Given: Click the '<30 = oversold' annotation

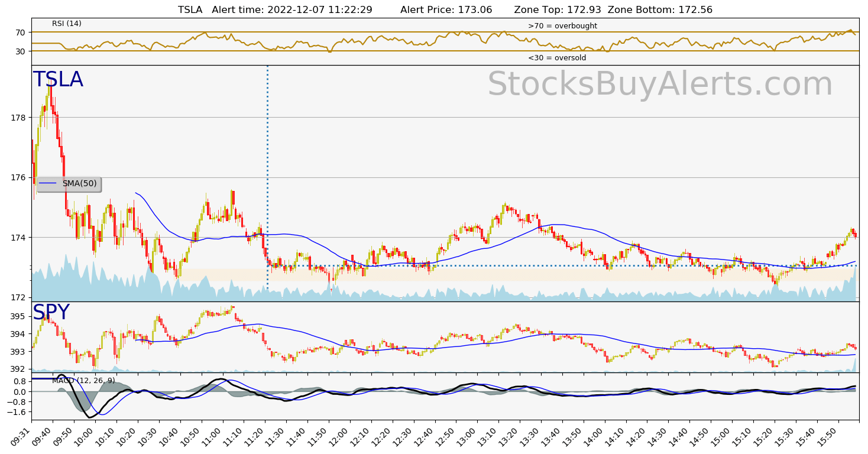Looking at the screenshot, I should pyautogui.click(x=557, y=58).
